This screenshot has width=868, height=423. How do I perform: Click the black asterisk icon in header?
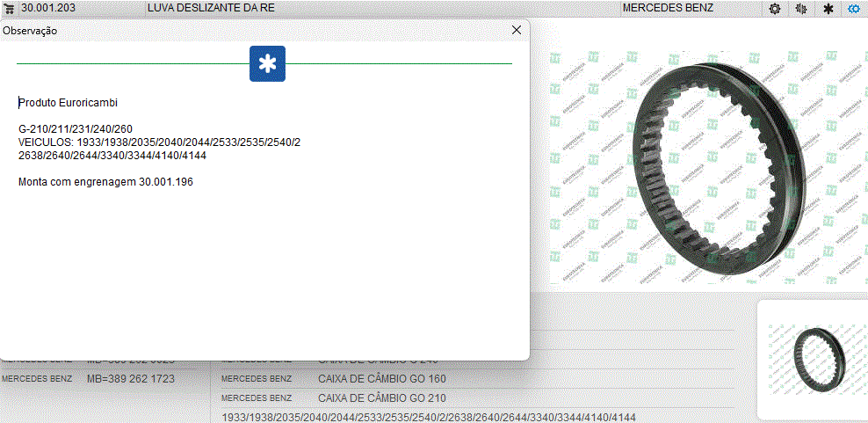click(x=828, y=9)
